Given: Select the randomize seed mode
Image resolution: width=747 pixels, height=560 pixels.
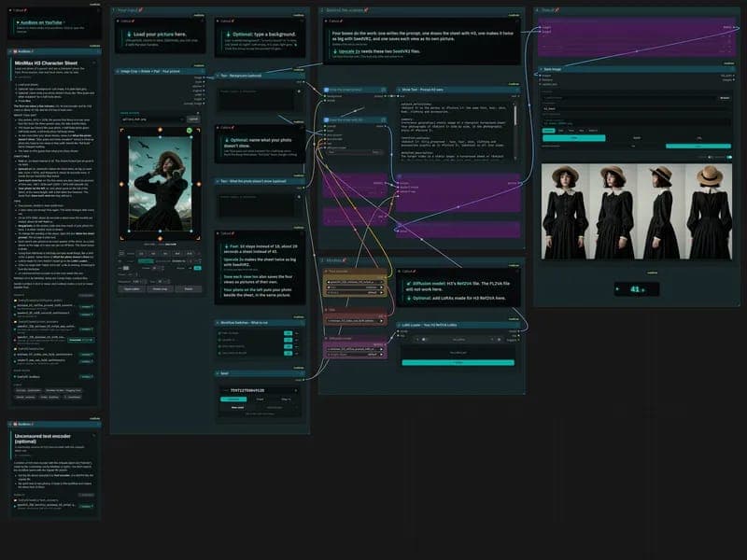Looking at the screenshot, I should 233,399.
